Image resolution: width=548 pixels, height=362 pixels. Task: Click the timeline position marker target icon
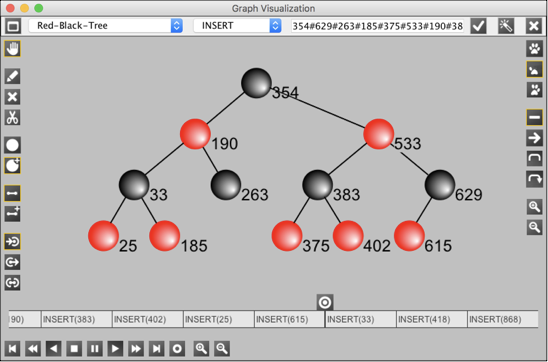(x=325, y=302)
